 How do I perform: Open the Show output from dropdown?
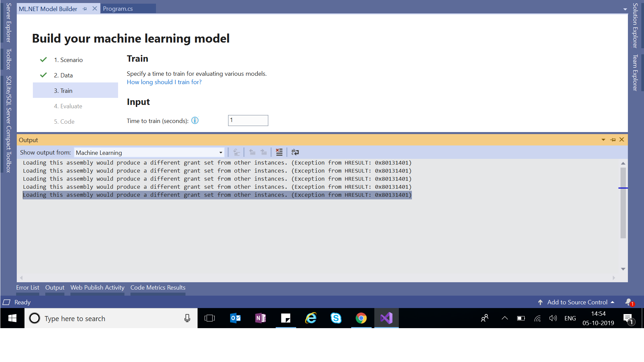(221, 152)
